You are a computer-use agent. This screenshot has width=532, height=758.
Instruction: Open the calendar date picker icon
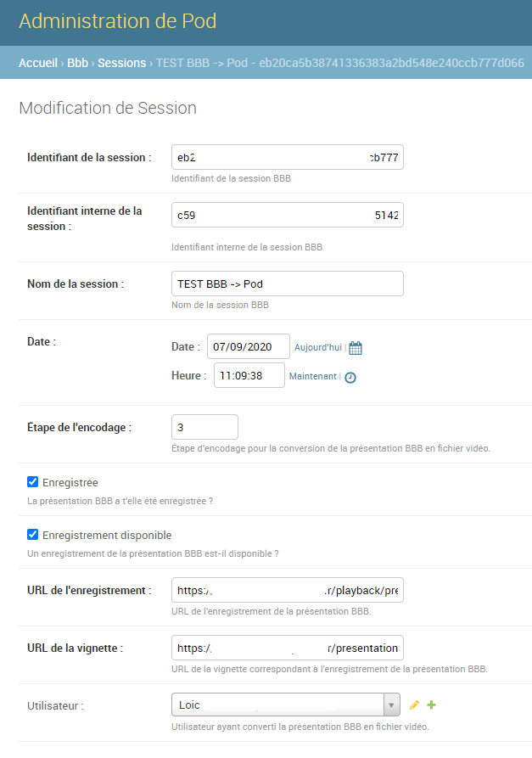[x=356, y=348]
